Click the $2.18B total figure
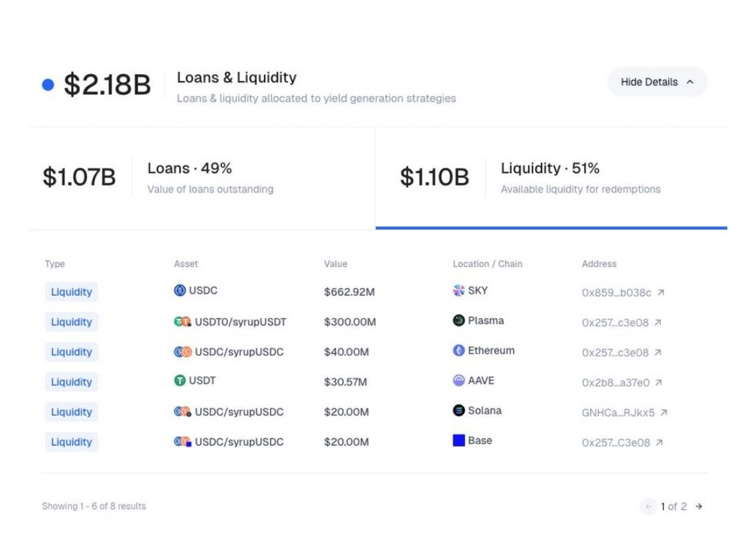The width and height of the screenshot is (756, 536). coord(107,84)
